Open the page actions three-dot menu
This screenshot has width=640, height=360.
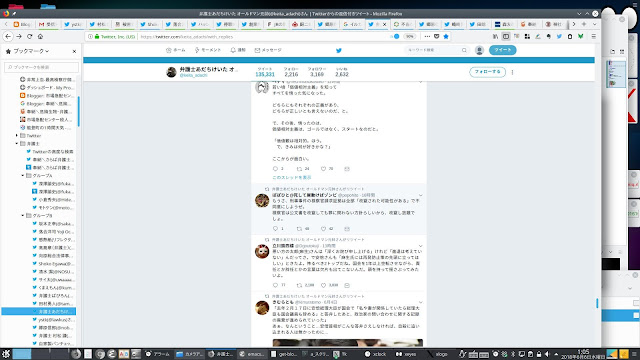427,36
